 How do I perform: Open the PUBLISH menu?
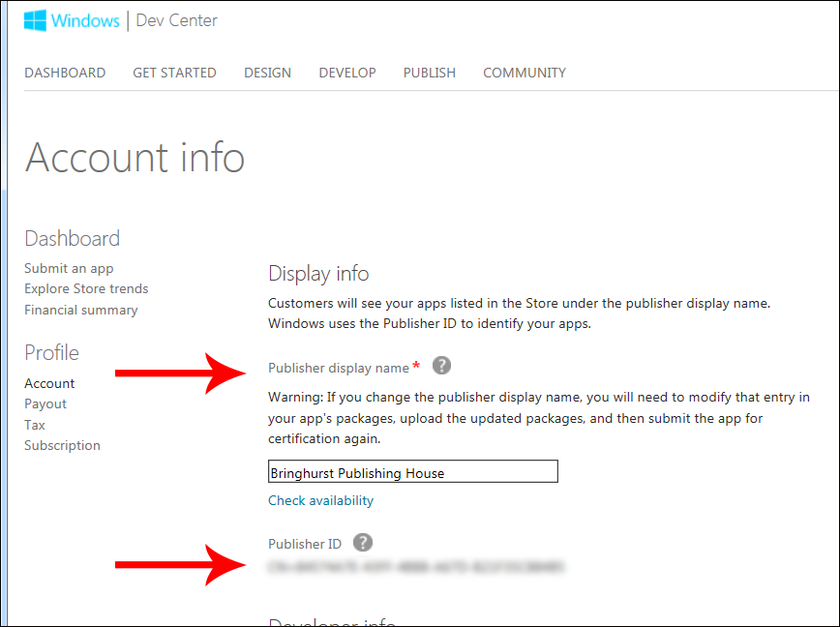[429, 73]
